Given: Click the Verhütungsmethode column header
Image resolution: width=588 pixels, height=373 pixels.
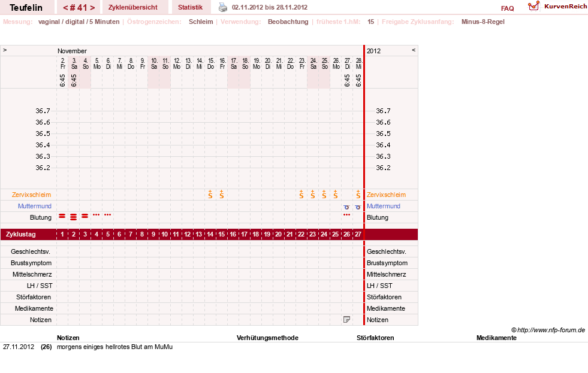Looking at the screenshot, I should click(267, 338).
